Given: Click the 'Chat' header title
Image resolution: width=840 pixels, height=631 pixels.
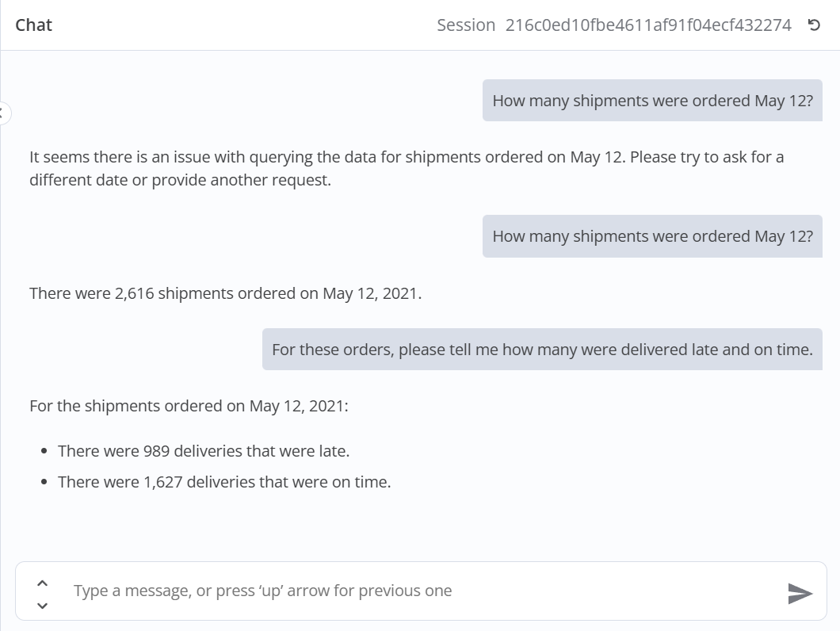Looking at the screenshot, I should 34,25.
